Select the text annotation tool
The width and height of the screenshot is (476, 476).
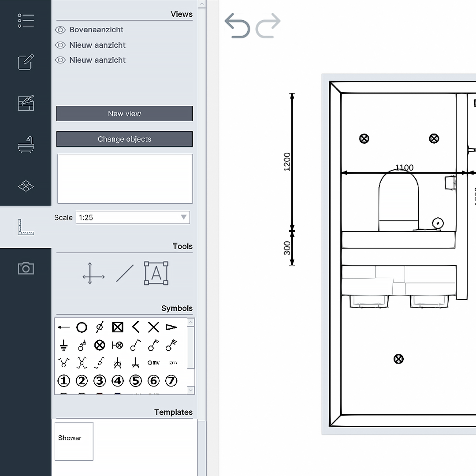click(x=156, y=273)
